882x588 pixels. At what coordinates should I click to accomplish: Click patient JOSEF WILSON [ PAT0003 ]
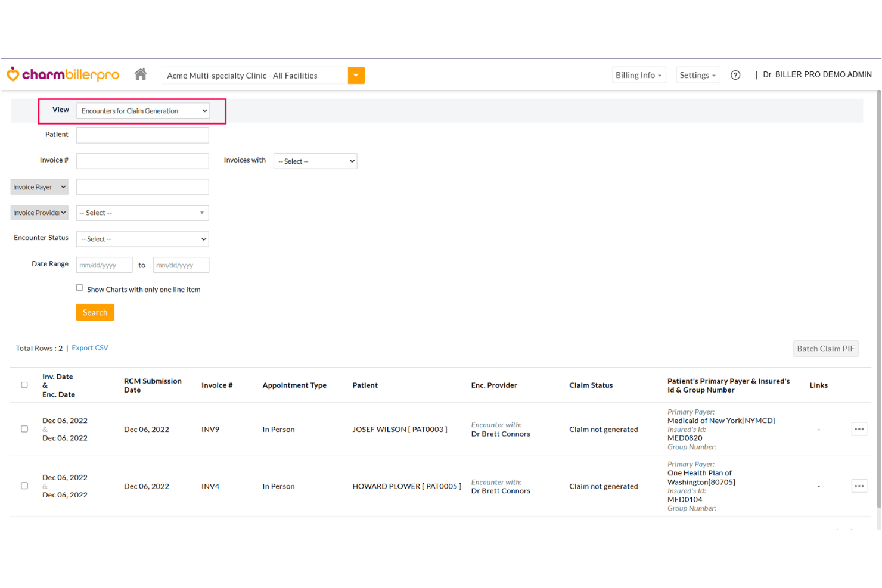tap(400, 430)
